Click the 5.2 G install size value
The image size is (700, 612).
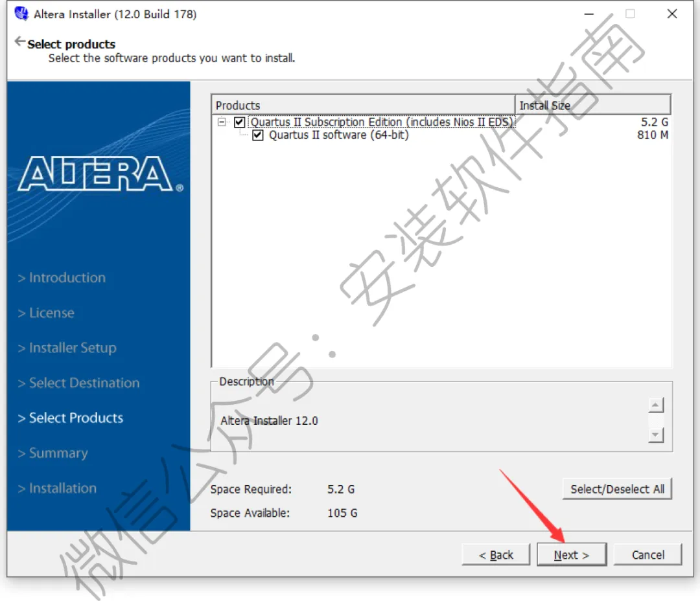(655, 122)
